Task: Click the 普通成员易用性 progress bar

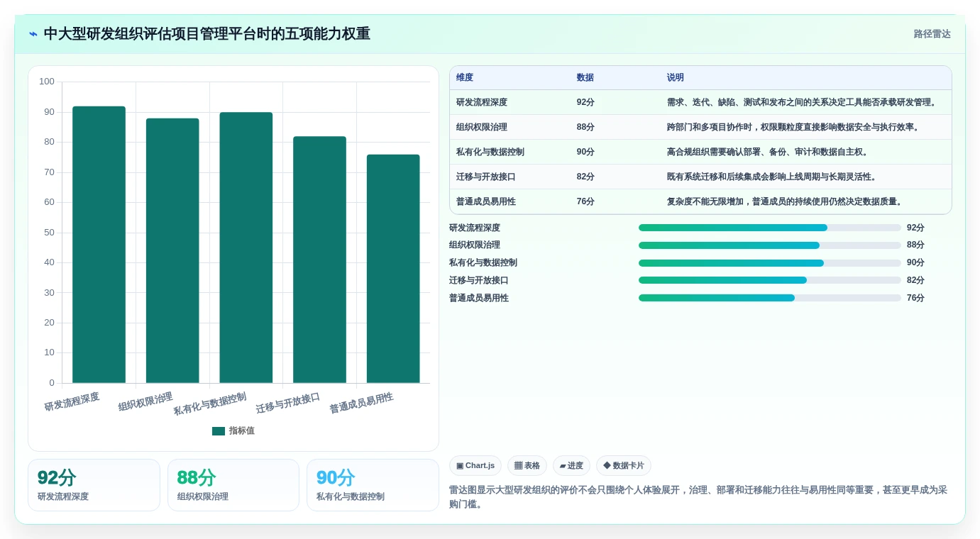Action: (x=770, y=298)
